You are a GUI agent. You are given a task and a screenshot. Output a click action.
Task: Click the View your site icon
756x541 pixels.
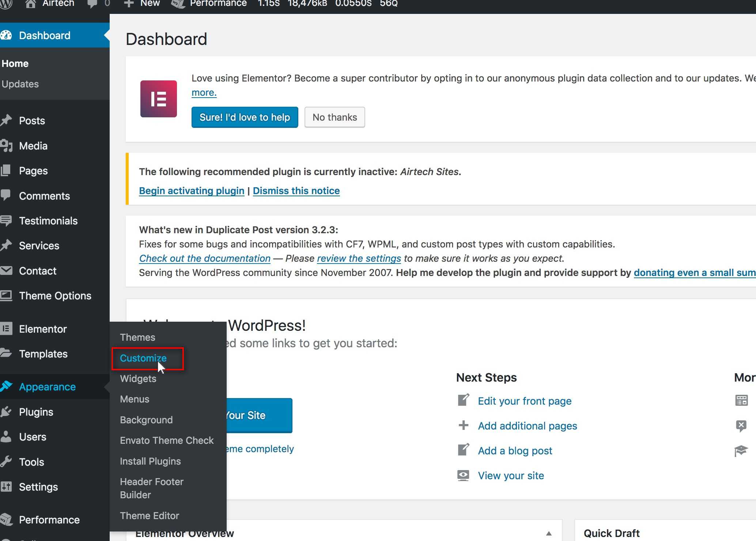(x=463, y=475)
